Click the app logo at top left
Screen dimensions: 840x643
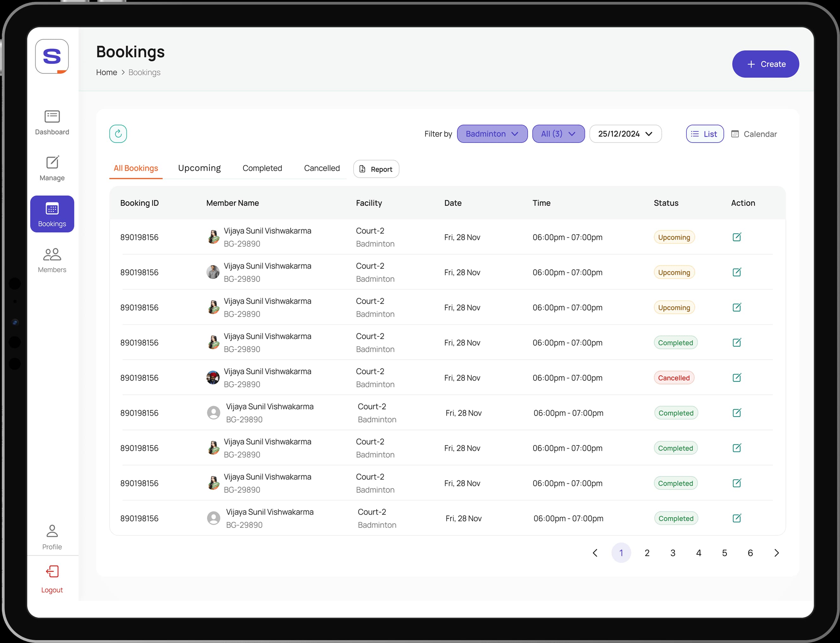[x=52, y=56]
